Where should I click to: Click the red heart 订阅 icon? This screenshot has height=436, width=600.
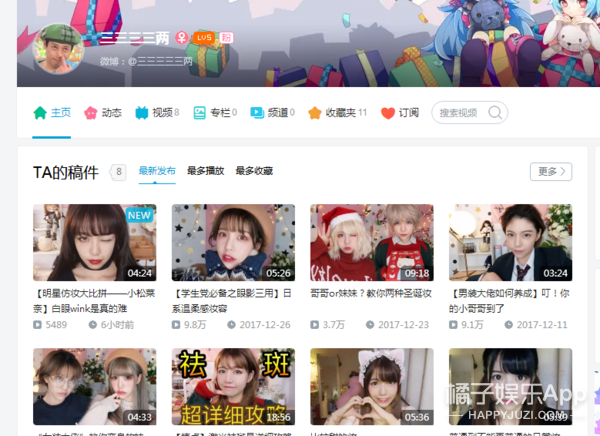[x=388, y=113]
